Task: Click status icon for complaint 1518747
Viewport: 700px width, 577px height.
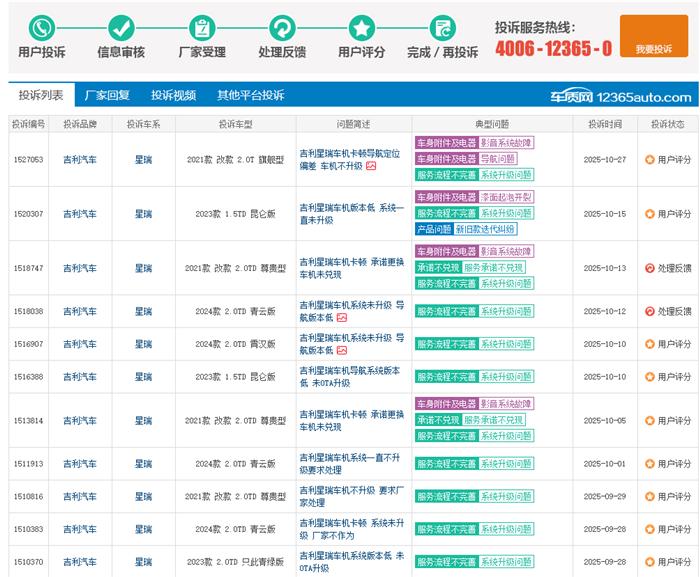Action: click(x=650, y=268)
